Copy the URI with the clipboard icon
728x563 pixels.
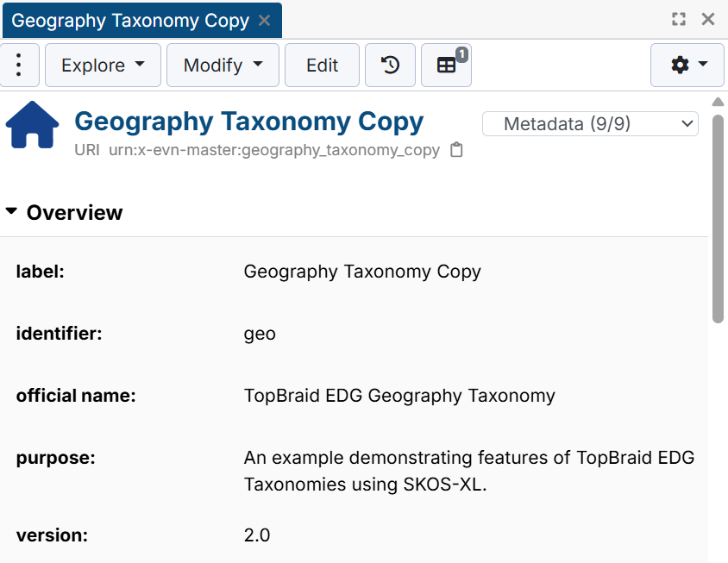[456, 150]
